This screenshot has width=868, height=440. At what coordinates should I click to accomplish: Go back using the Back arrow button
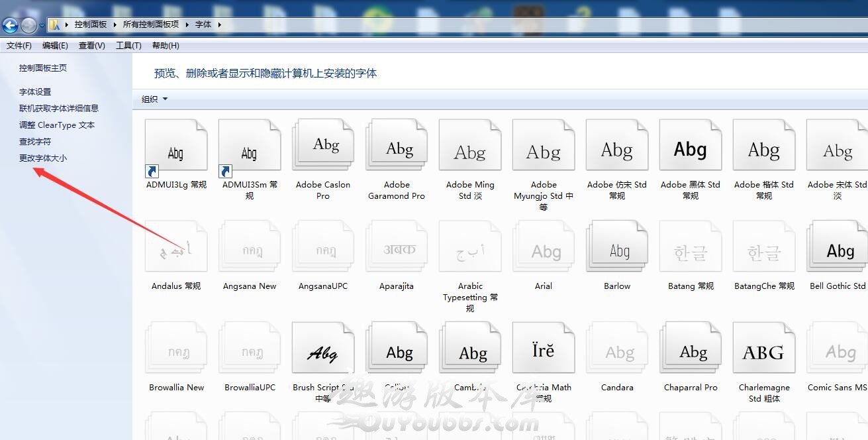pyautogui.click(x=10, y=25)
